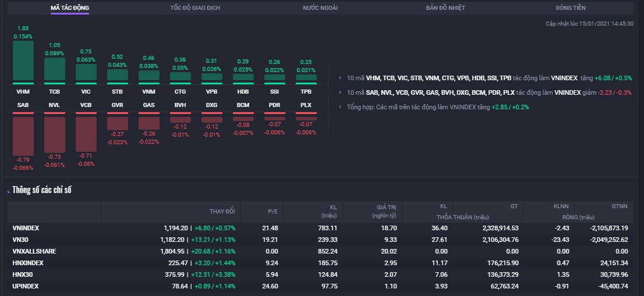
Task: Expand the bullet for stocks lowering VNINDEX
Action: tap(340, 92)
